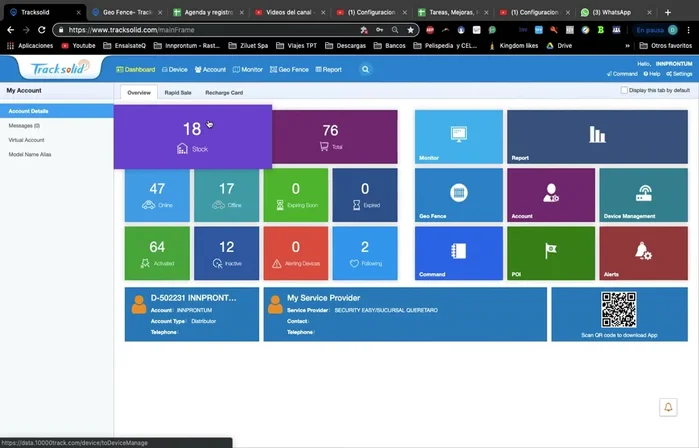Enable 'Display this tab by default' checkbox

coord(624,90)
